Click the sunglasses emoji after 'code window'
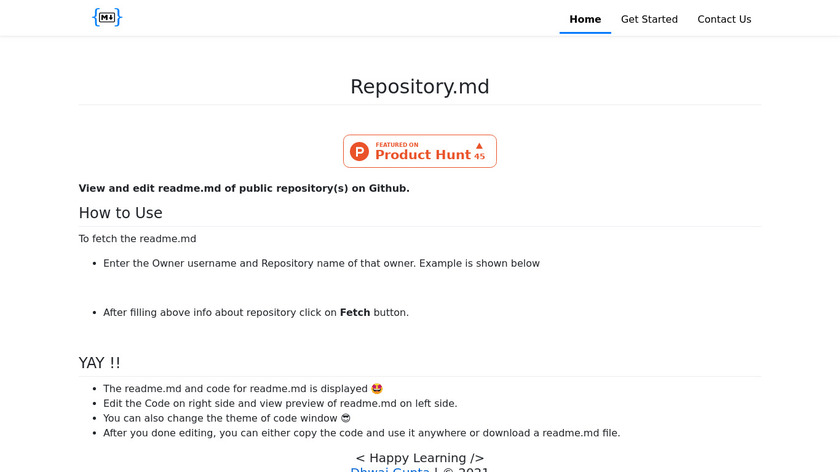 pos(346,419)
